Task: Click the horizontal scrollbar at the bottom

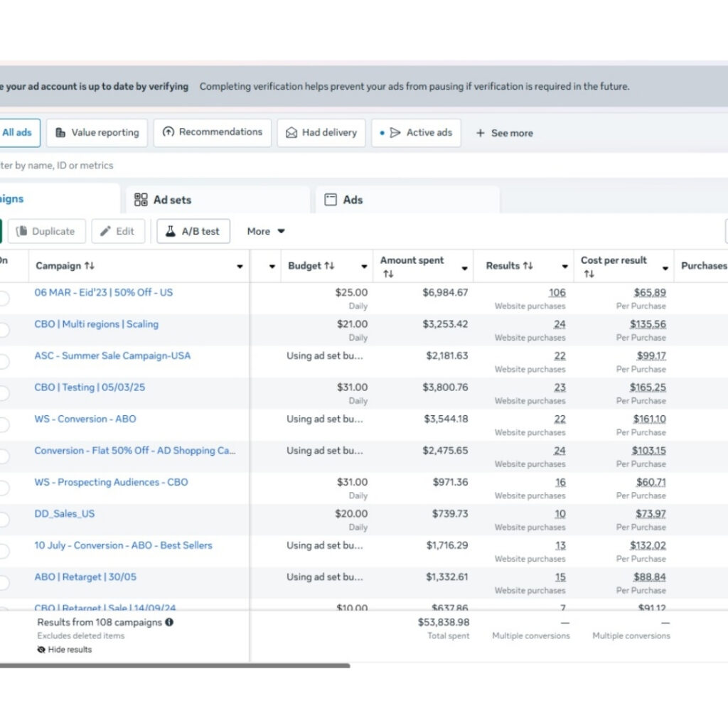Action: [x=174, y=665]
